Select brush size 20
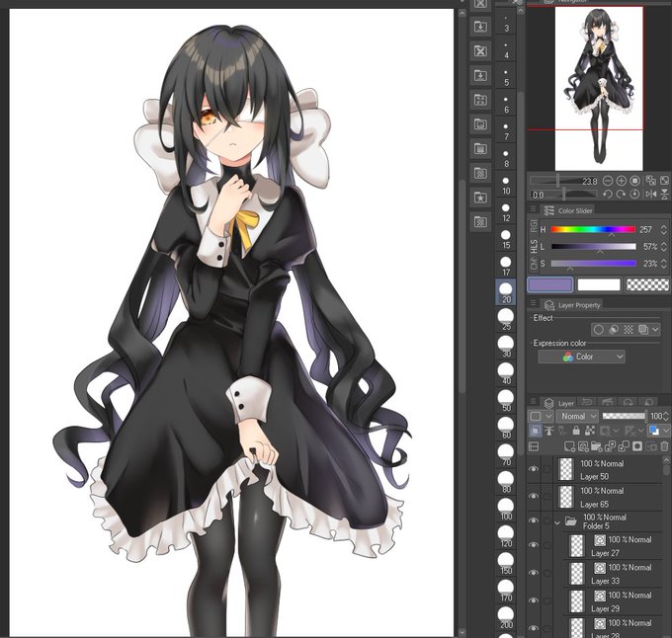 click(x=506, y=292)
